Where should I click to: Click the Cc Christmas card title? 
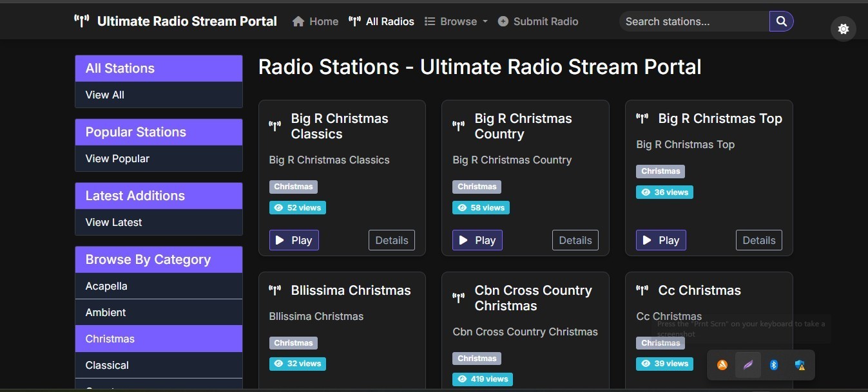[700, 290]
